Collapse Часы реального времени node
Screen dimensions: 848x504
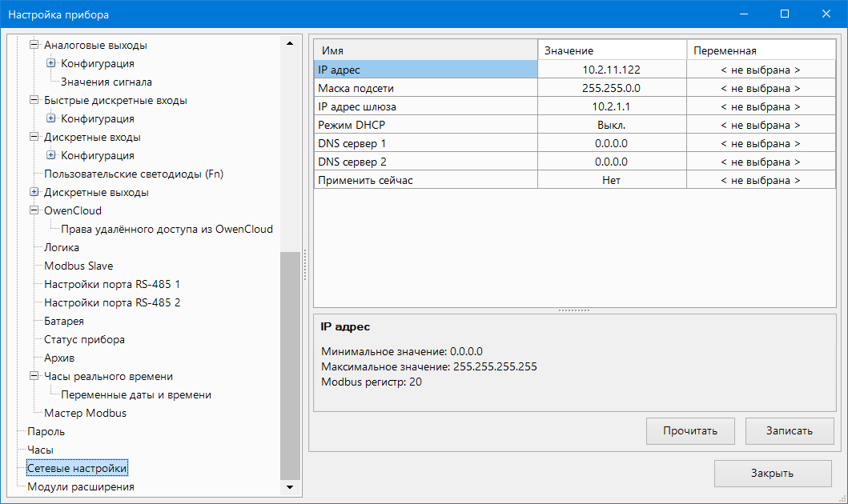point(34,377)
